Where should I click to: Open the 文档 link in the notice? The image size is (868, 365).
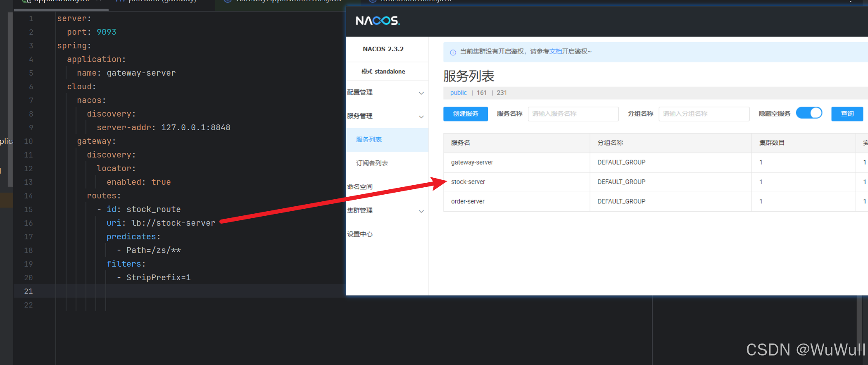point(555,51)
